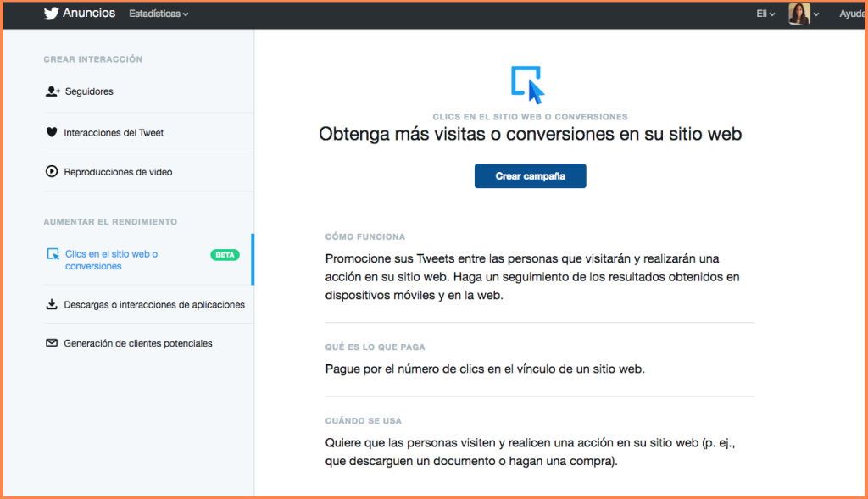The height and width of the screenshot is (499, 868).
Task: Open the Eli account dropdown
Action: pyautogui.click(x=764, y=14)
